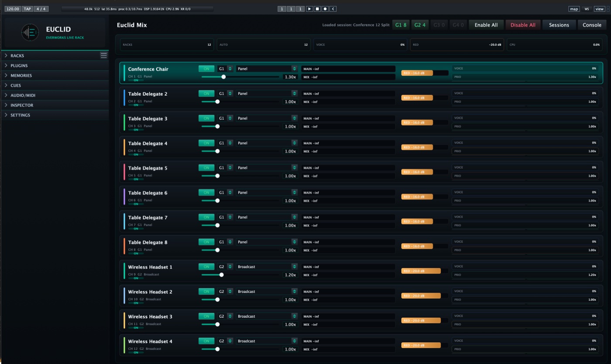The width and height of the screenshot is (611, 364).
Task: Toggle the ON switch for Table Delegate 3
Action: [206, 118]
